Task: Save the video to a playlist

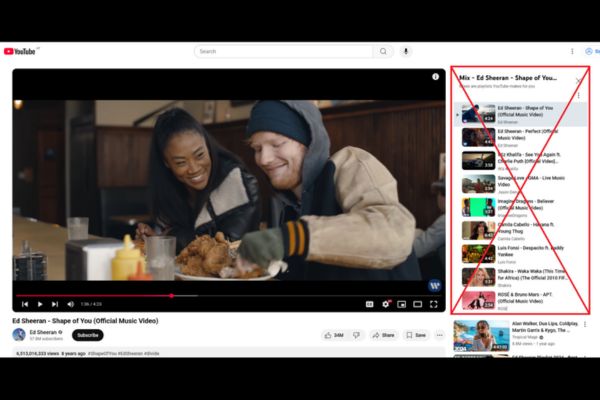Action: pos(416,335)
